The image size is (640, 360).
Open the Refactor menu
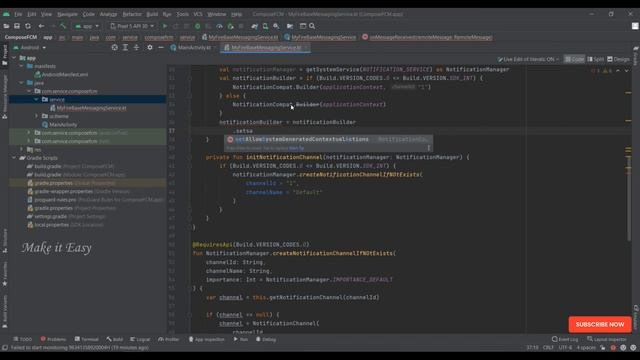pyautogui.click(x=132, y=14)
